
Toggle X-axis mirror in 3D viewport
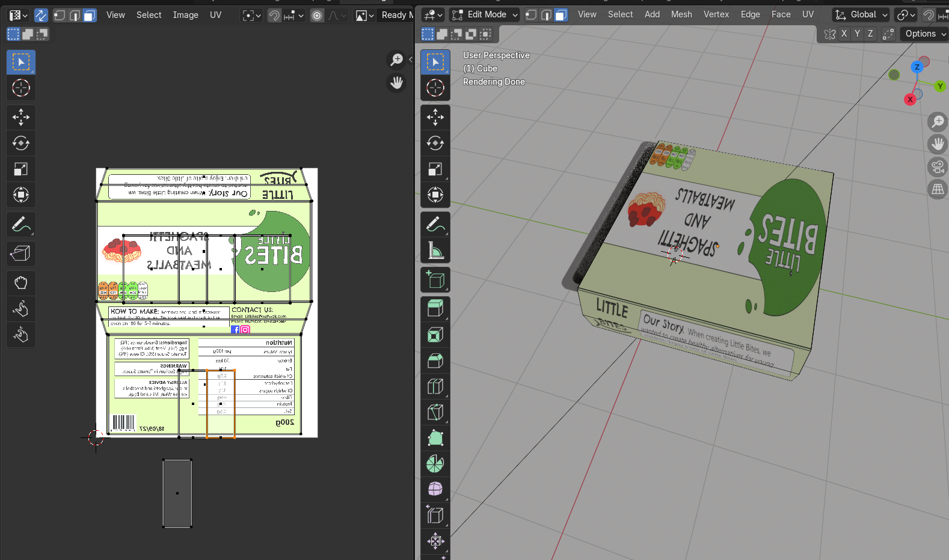[844, 34]
